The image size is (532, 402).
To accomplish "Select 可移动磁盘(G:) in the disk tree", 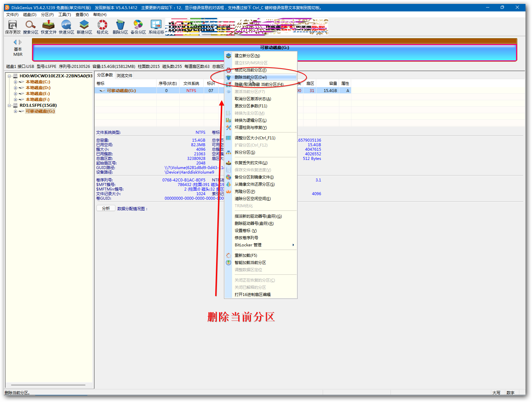I will (x=40, y=111).
